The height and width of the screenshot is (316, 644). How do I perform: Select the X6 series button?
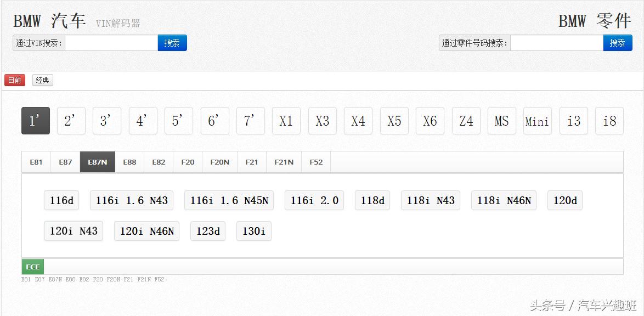tap(430, 121)
